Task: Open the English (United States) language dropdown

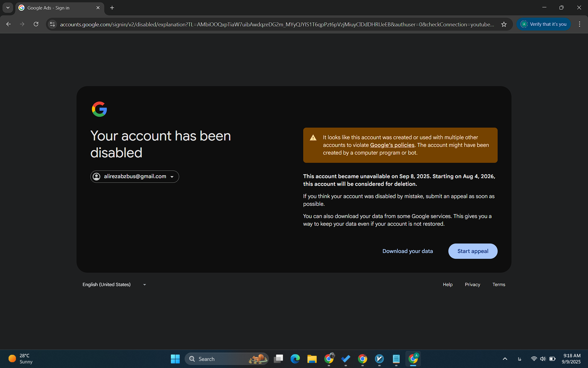Action: pyautogui.click(x=114, y=285)
